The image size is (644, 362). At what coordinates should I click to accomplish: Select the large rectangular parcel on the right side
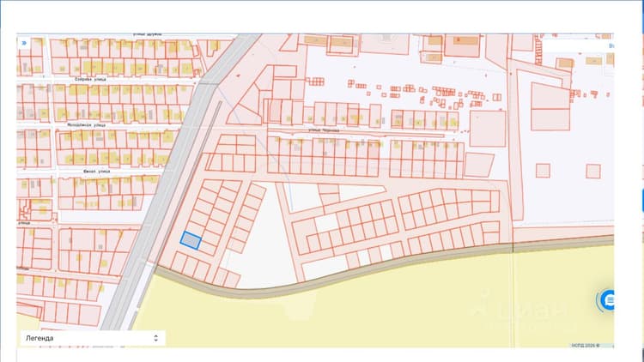pos(550,106)
